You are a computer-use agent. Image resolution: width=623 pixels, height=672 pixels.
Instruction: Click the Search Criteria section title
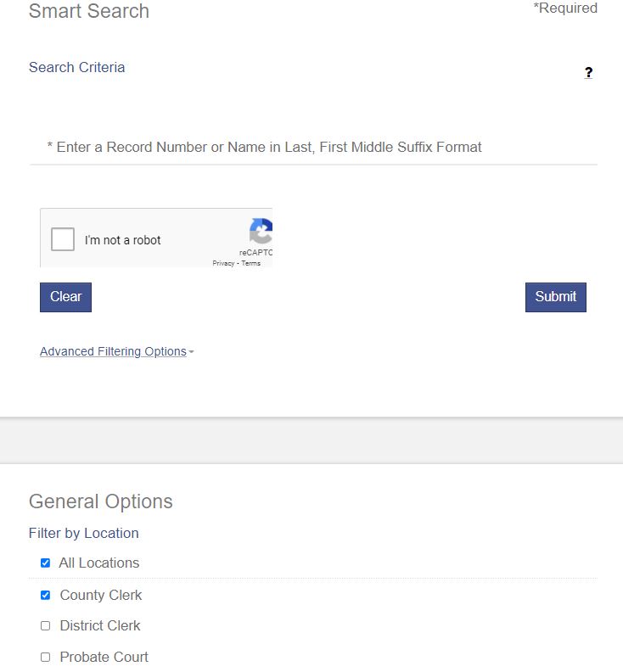76,68
